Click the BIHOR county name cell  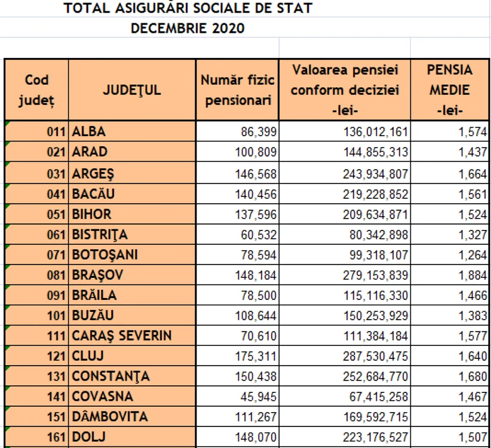pyautogui.click(x=132, y=214)
